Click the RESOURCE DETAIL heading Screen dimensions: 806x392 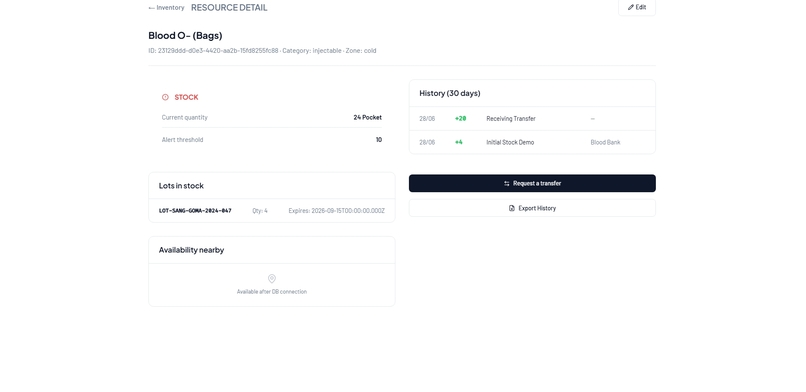(229, 8)
